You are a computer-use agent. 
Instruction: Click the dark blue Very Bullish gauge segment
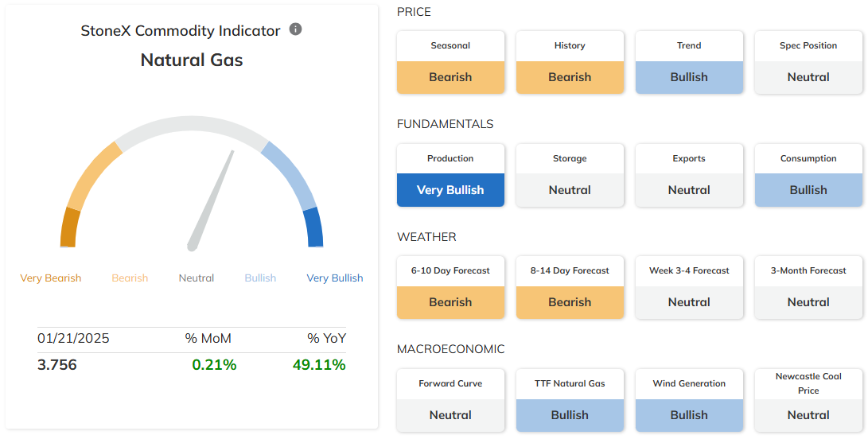coord(314,227)
